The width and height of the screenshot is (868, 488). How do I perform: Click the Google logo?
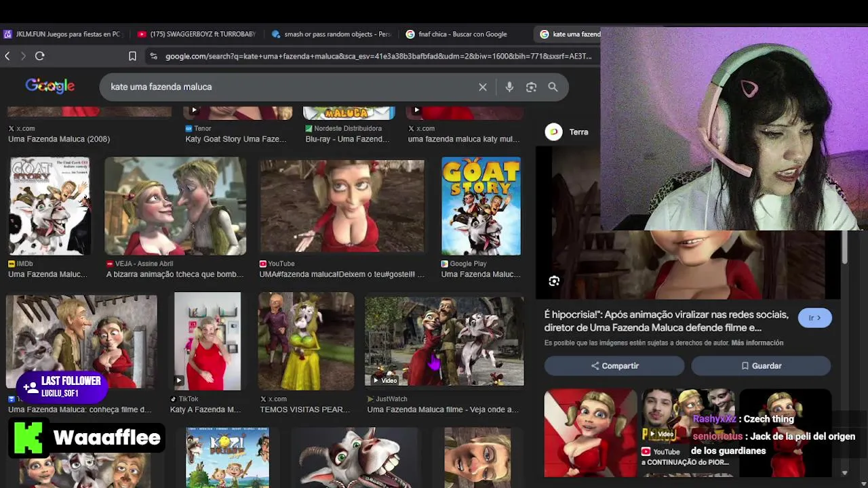[50, 86]
